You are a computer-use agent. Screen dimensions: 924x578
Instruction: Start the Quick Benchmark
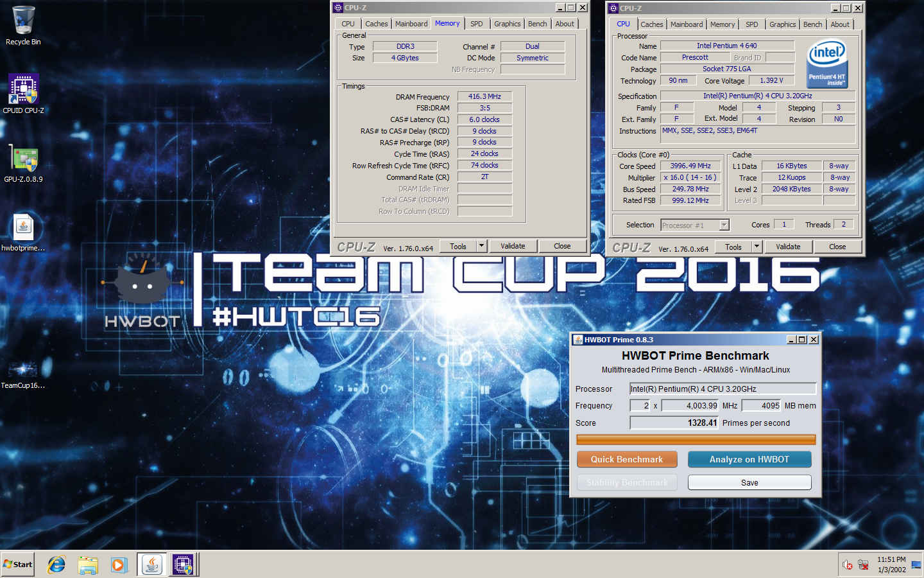click(x=627, y=459)
